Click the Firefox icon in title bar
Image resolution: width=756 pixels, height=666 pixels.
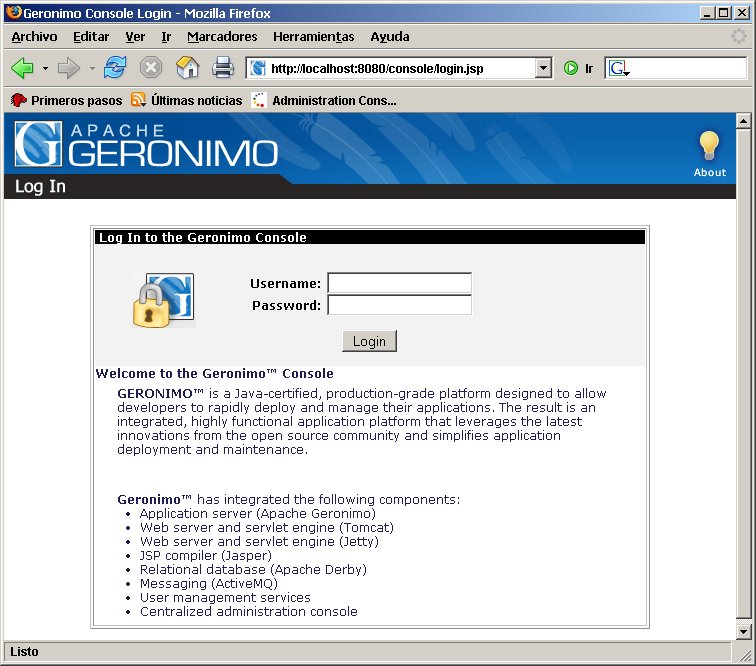tap(14, 12)
